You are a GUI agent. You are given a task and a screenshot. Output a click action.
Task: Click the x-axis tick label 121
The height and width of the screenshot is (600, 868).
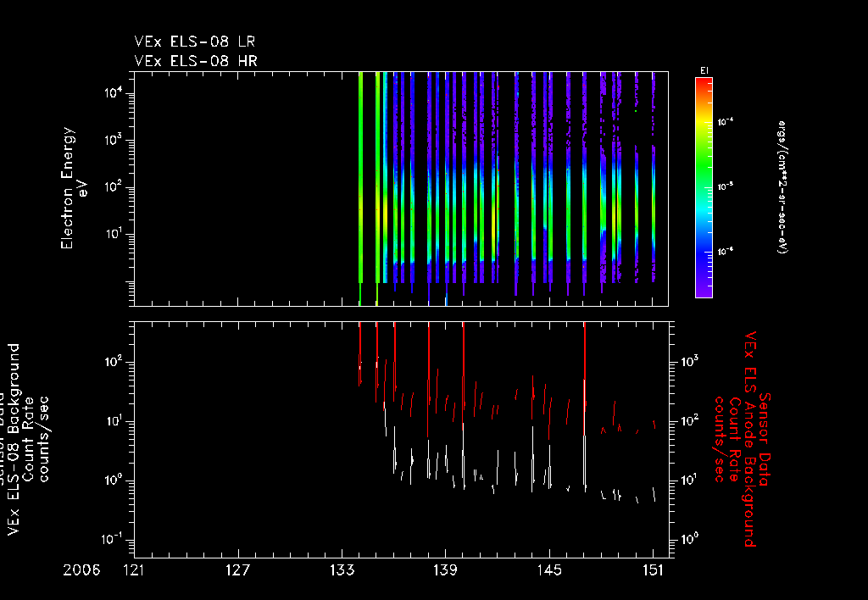[133, 570]
